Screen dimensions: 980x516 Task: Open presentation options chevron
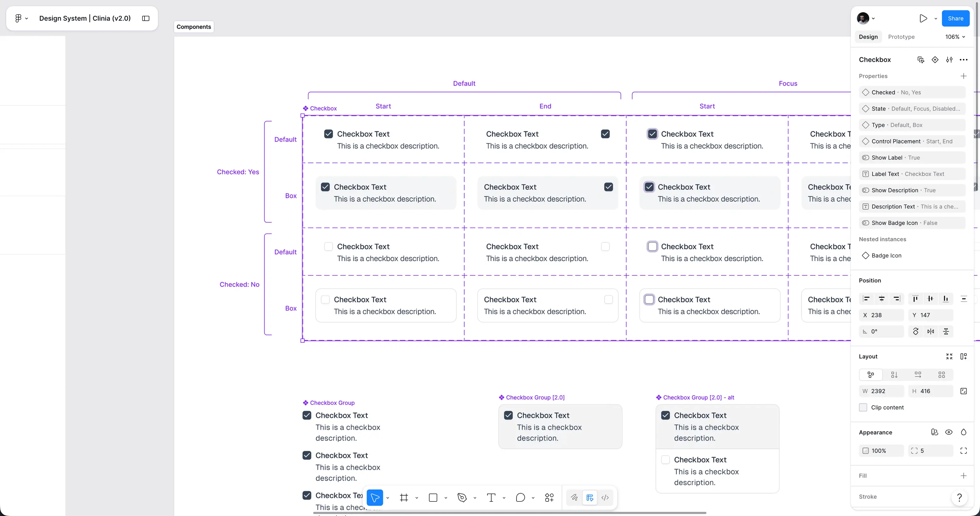coord(936,18)
